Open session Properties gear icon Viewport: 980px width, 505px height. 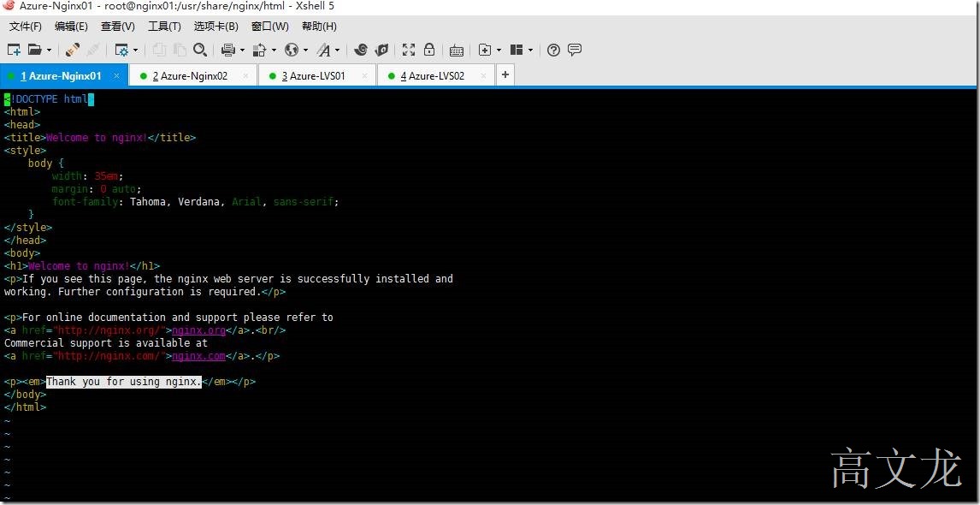click(121, 50)
